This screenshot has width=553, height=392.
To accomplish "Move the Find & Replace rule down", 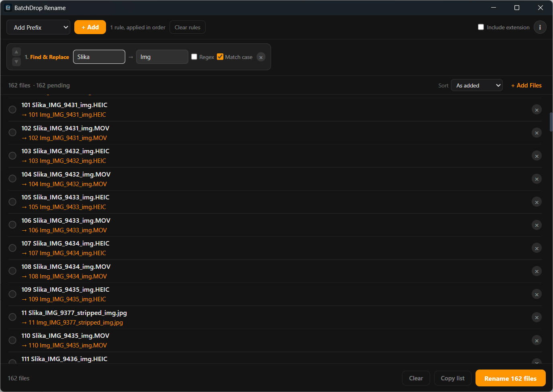I will coord(16,62).
